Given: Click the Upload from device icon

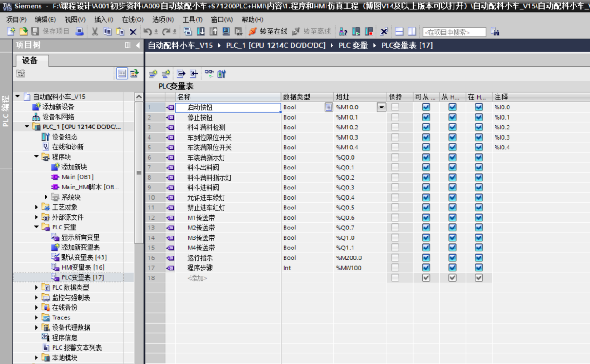Looking at the screenshot, I should [213, 32].
